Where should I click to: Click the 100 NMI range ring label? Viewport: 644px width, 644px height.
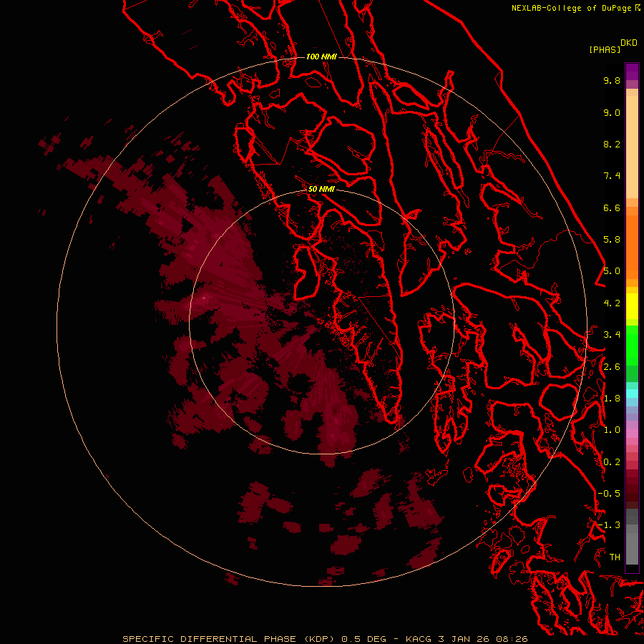click(321, 57)
